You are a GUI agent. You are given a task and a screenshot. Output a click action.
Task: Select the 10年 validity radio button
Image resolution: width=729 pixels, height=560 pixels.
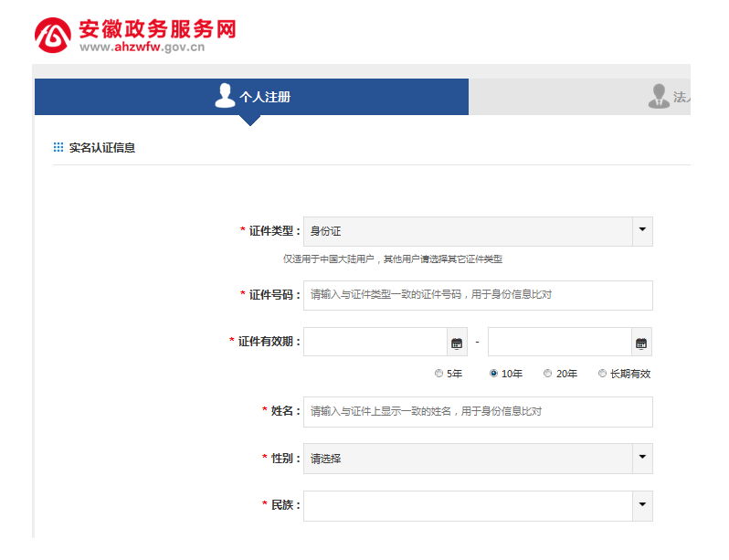(494, 374)
